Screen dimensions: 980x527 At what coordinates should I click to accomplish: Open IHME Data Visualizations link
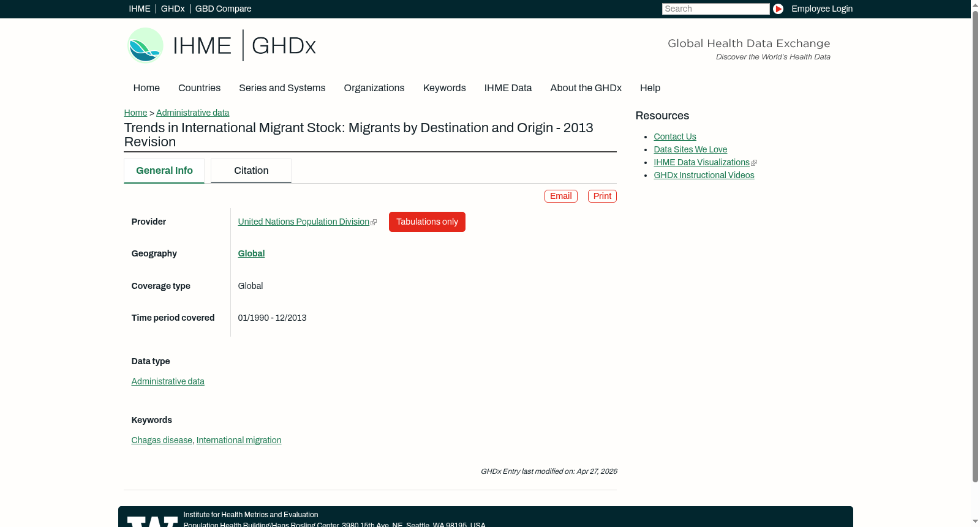tap(701, 162)
